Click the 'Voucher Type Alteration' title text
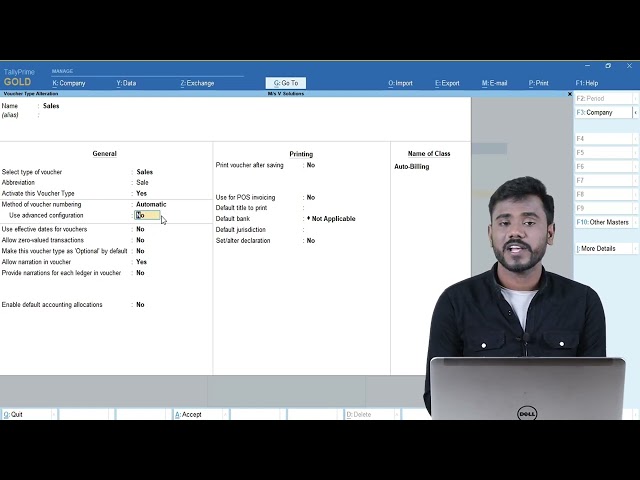640x480 pixels. 31,94
